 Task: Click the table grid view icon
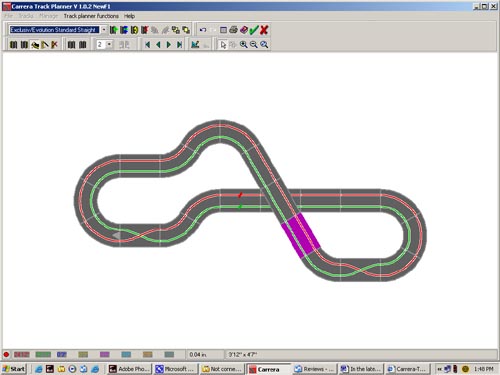click(x=223, y=30)
